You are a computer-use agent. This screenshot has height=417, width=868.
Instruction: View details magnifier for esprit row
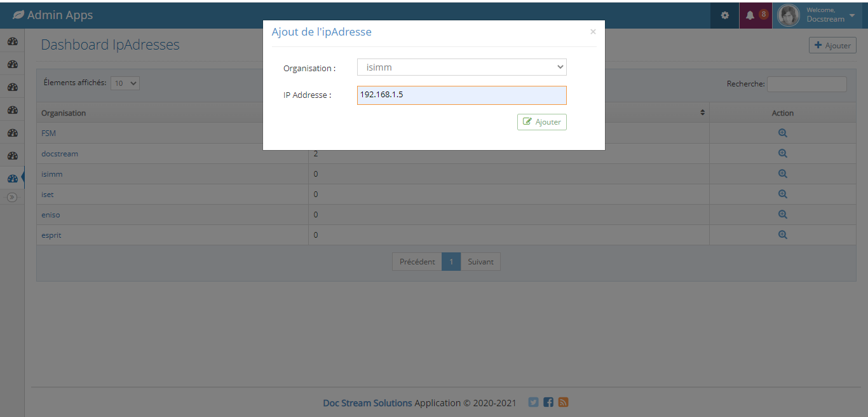point(782,235)
